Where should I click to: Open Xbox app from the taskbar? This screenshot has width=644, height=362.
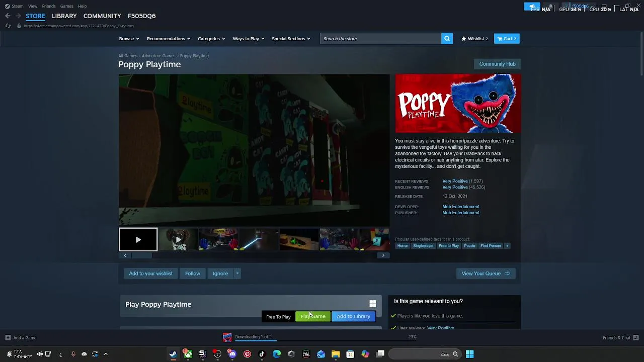[188, 354]
